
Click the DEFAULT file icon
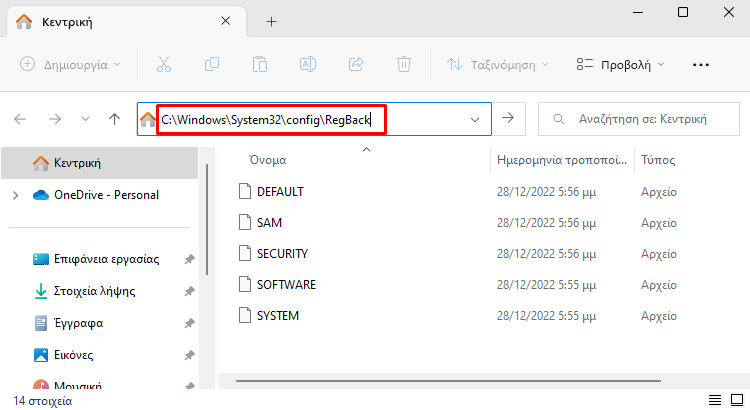(x=245, y=191)
